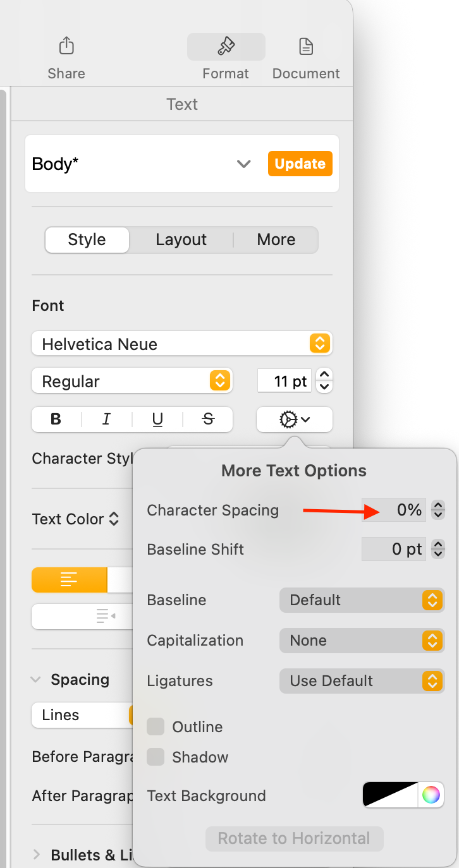This screenshot has width=459, height=868.
Task: Click the Text Background color swatch
Action: [x=390, y=795]
